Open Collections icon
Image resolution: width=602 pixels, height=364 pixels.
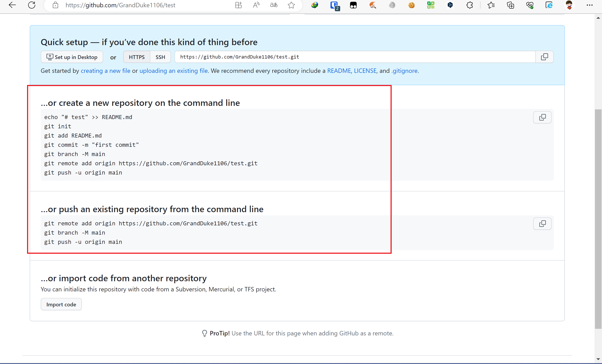click(510, 5)
